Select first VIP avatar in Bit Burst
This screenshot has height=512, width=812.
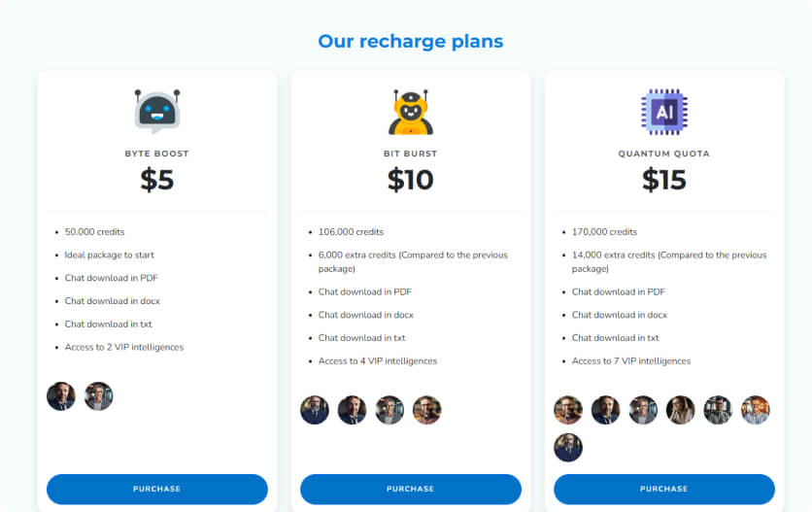pyautogui.click(x=315, y=410)
